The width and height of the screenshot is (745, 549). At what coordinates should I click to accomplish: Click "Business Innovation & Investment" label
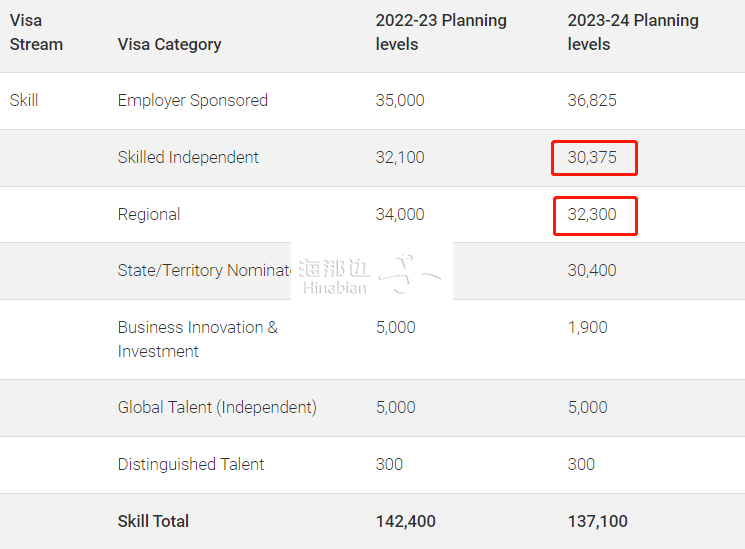197,339
